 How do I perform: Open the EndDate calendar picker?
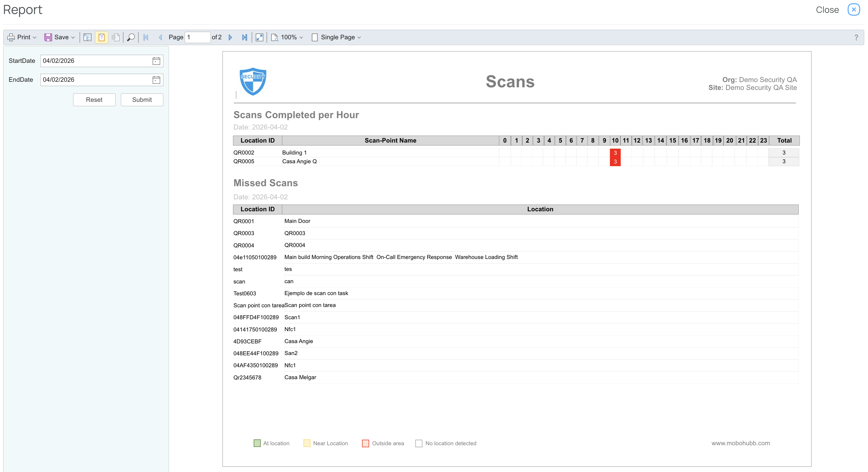click(x=156, y=80)
